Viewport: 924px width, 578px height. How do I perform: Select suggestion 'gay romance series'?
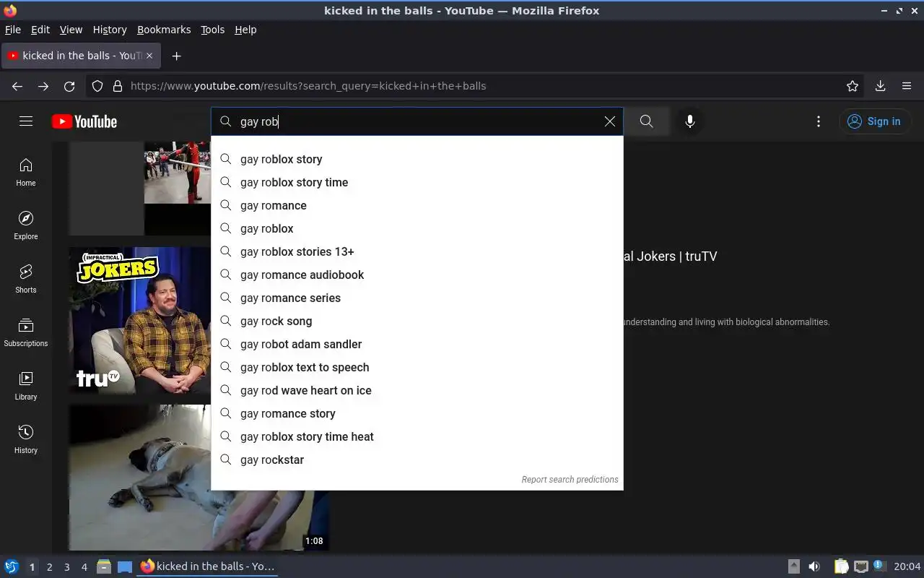click(417, 298)
